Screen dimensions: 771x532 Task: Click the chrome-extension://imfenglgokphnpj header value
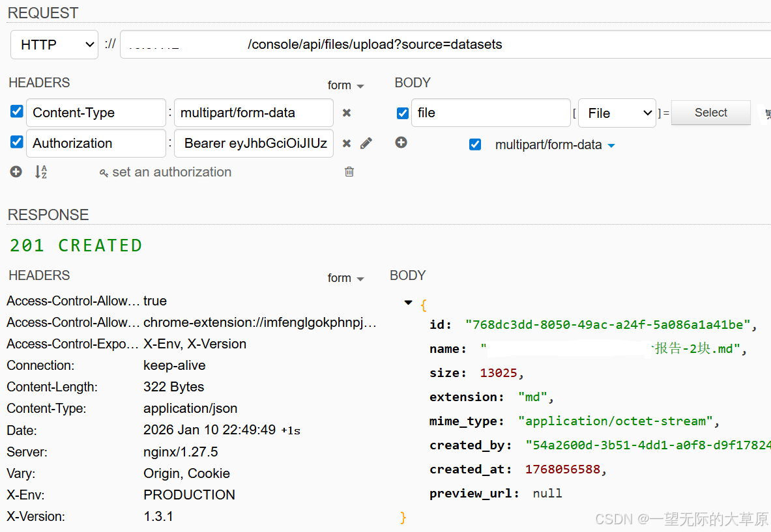[260, 322]
